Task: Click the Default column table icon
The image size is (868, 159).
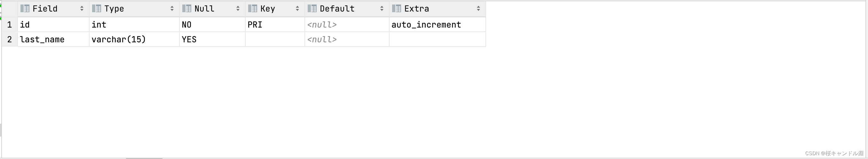Action: click(x=312, y=8)
